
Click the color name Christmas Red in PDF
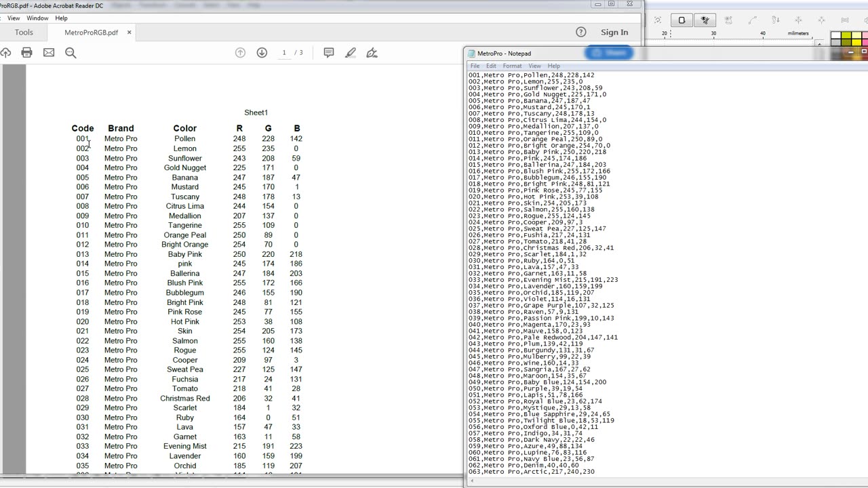(x=185, y=399)
